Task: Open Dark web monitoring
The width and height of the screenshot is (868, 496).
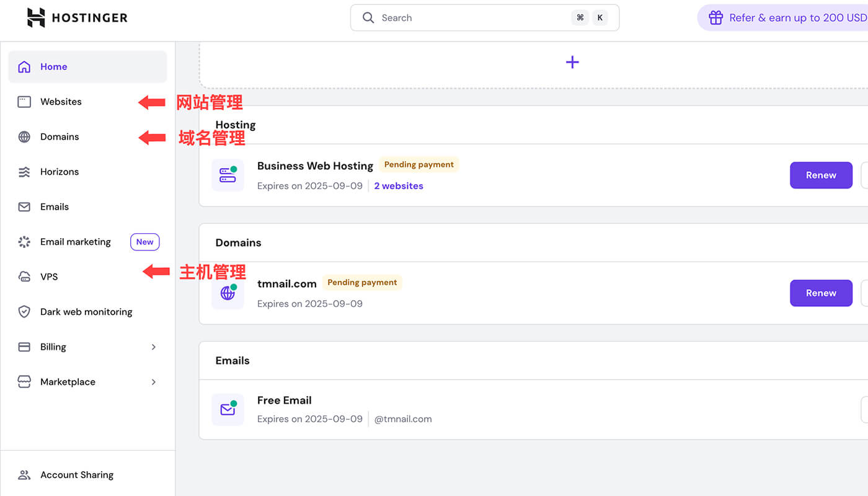Action: click(87, 312)
